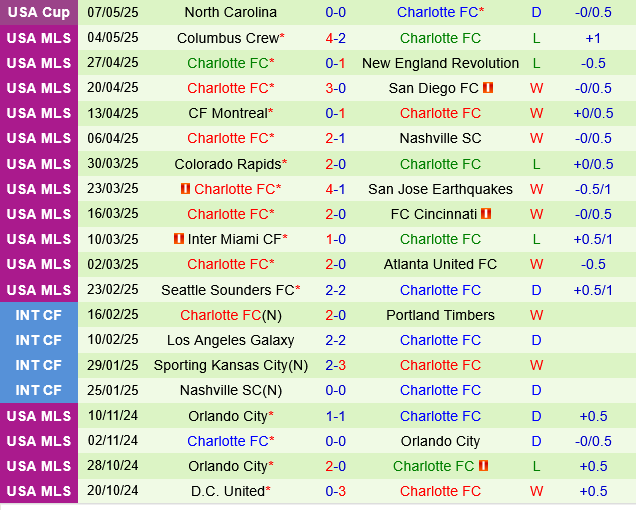
Task: Click the Atlanta United FC team name
Action: tap(440, 264)
